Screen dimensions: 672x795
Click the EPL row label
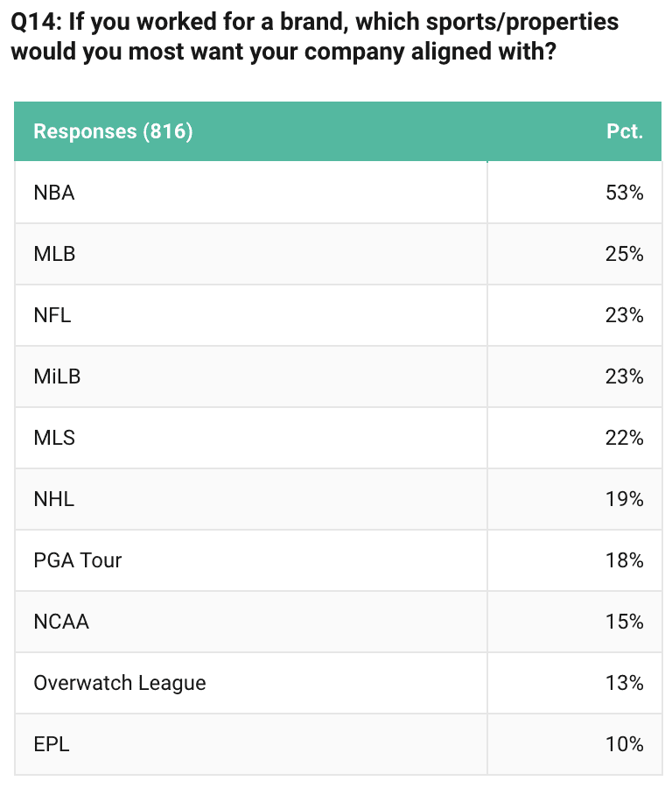(x=52, y=744)
